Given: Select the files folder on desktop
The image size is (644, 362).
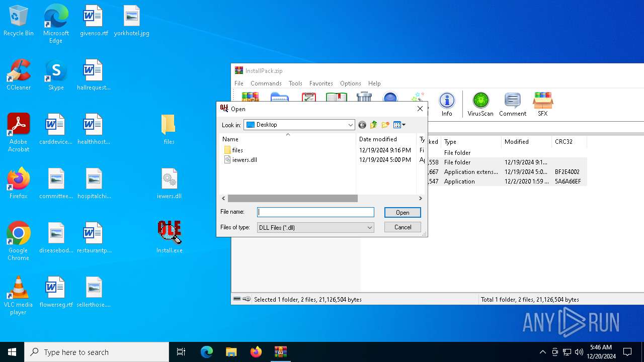Looking at the screenshot, I should (169, 129).
